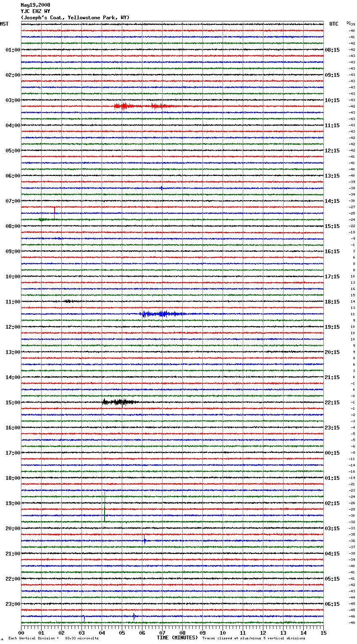The image size is (357, 644).
Task: Click the Joseph's Coat, Yellowstone Park location title
Action: (75, 18)
